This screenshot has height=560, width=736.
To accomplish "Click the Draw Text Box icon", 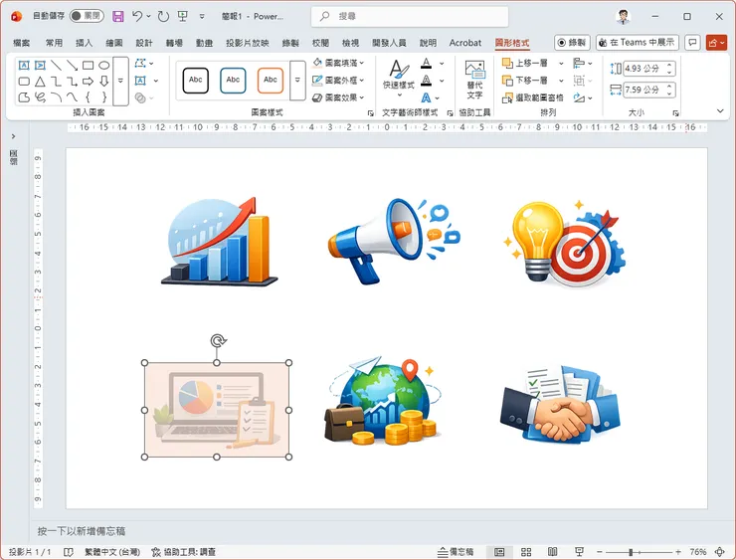I will click(140, 81).
